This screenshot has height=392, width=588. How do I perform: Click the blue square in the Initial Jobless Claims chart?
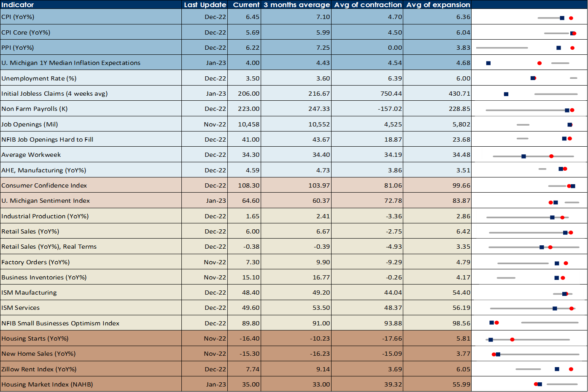(x=506, y=94)
